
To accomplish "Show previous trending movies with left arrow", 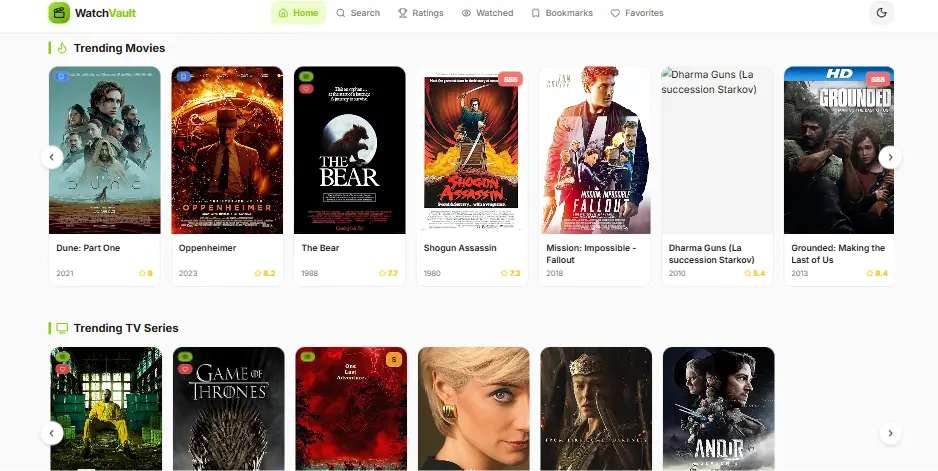I will click(x=52, y=157).
